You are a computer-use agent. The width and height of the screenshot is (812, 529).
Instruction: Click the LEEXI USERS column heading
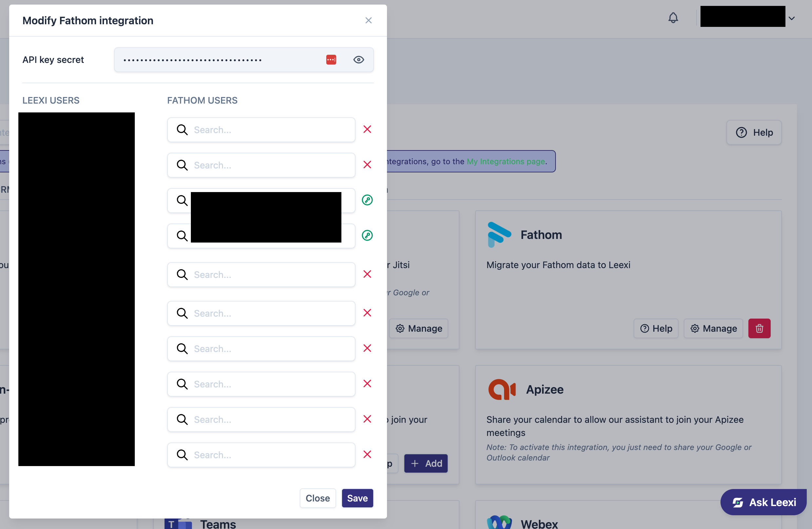click(x=51, y=100)
